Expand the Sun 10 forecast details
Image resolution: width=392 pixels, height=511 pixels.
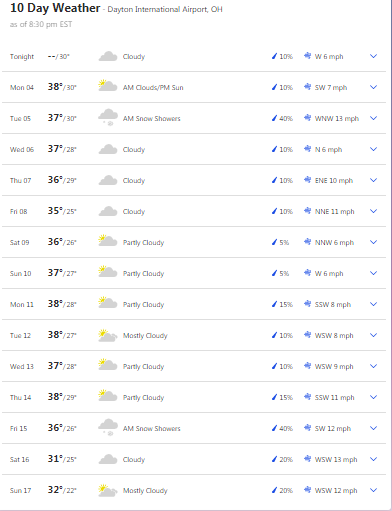click(374, 273)
